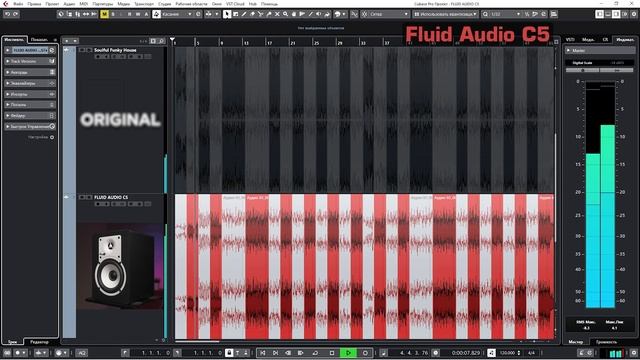Click the green Play button
Viewport: 640px width, 360px height.
[x=348, y=353]
